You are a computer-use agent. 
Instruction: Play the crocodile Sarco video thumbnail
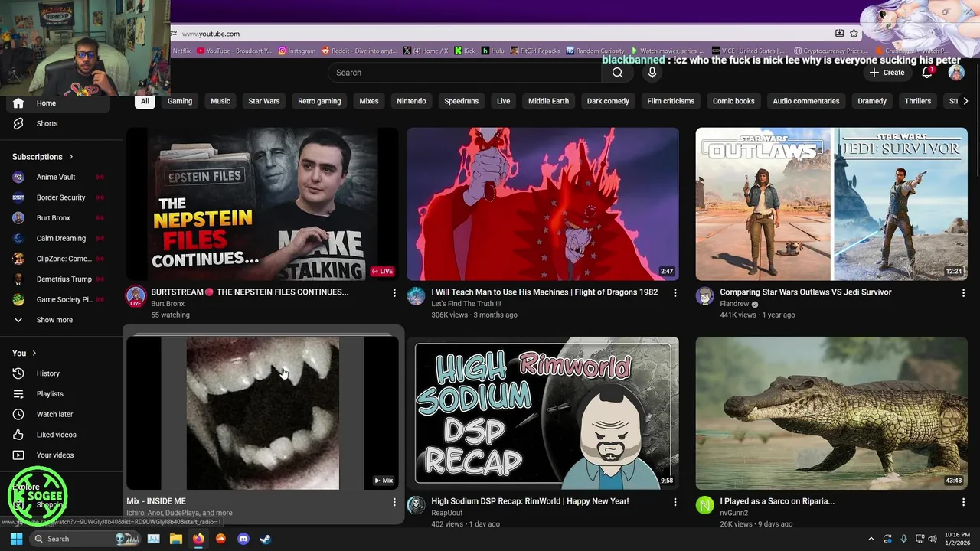[831, 412]
